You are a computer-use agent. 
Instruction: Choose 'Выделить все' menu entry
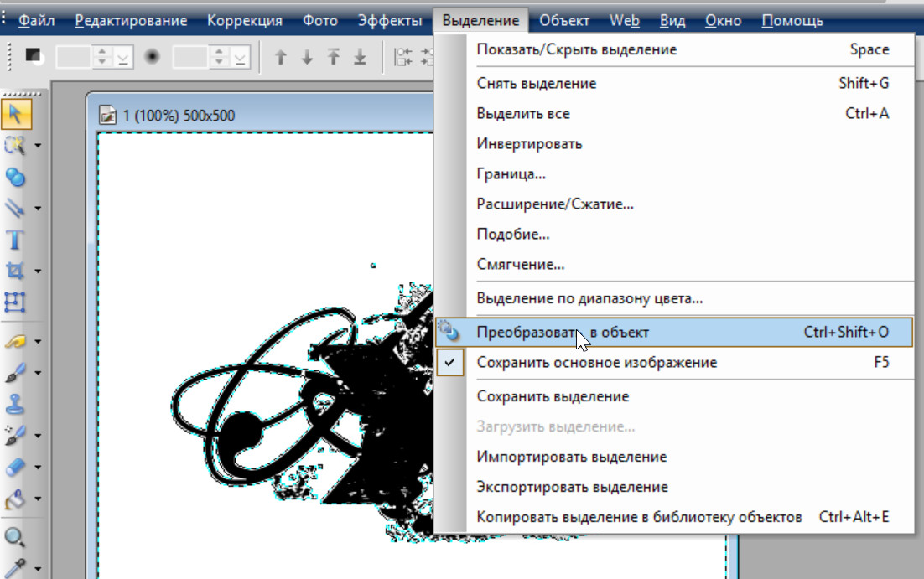[x=674, y=113]
